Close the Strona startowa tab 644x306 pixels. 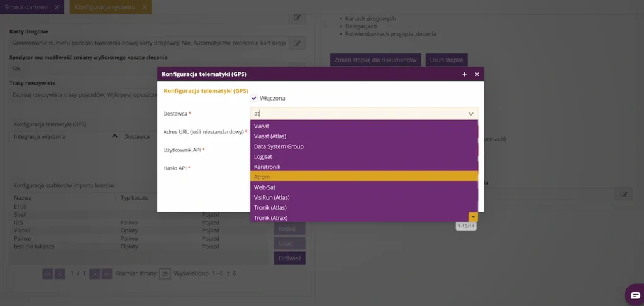tap(57, 7)
